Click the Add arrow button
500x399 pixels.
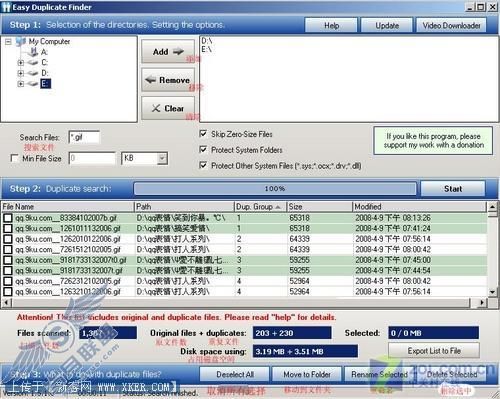168,52
